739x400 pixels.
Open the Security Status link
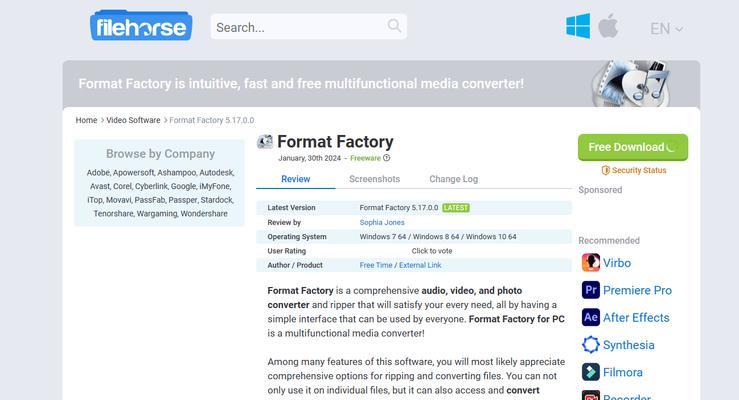(634, 170)
